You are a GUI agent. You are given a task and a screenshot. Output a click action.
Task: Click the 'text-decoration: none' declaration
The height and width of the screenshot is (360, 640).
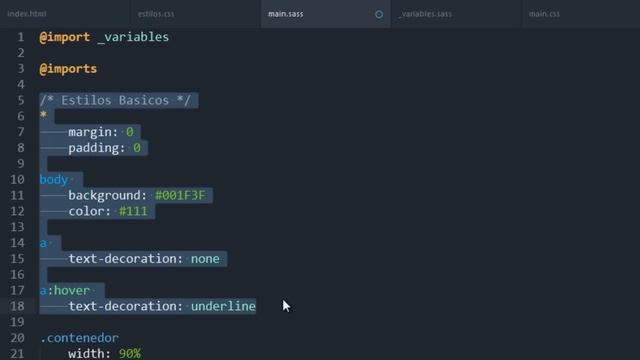point(144,259)
